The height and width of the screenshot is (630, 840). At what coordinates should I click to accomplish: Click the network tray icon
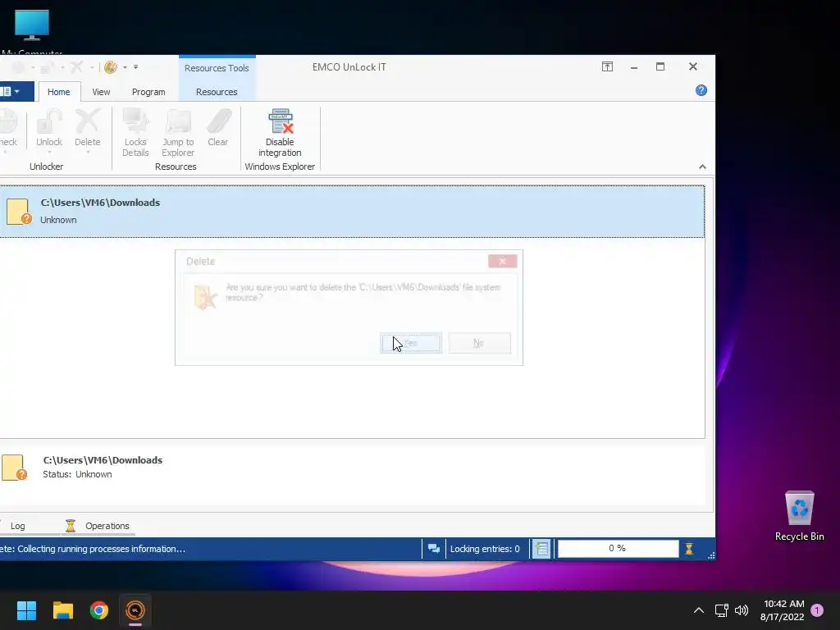tap(721, 610)
